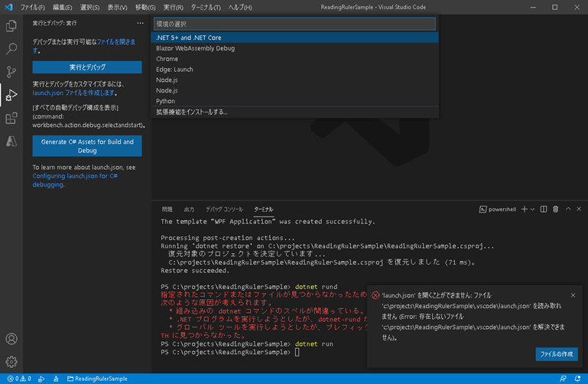This screenshot has width=588, height=384.
Task: Click the 実行とデバッグ: 実行 sidebar title
Action: [54, 23]
